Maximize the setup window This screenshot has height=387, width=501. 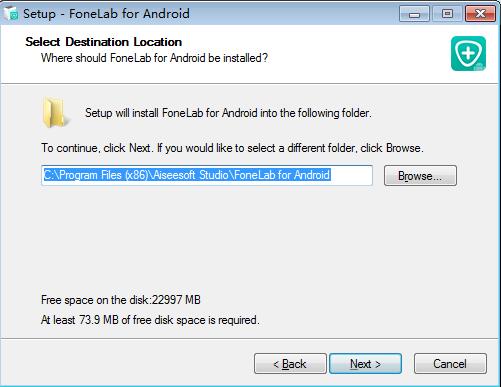click(x=447, y=14)
